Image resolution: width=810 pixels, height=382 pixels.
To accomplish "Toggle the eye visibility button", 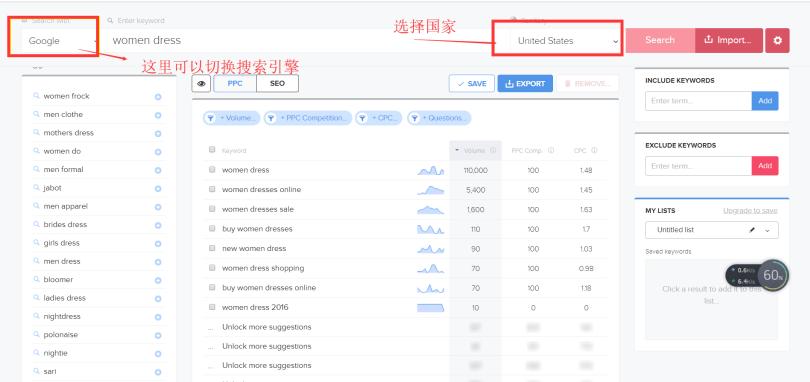I will [201, 83].
